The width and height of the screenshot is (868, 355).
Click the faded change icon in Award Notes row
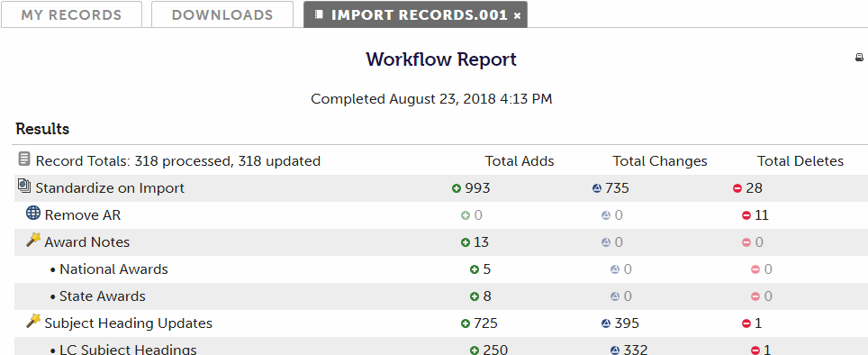coord(606,242)
